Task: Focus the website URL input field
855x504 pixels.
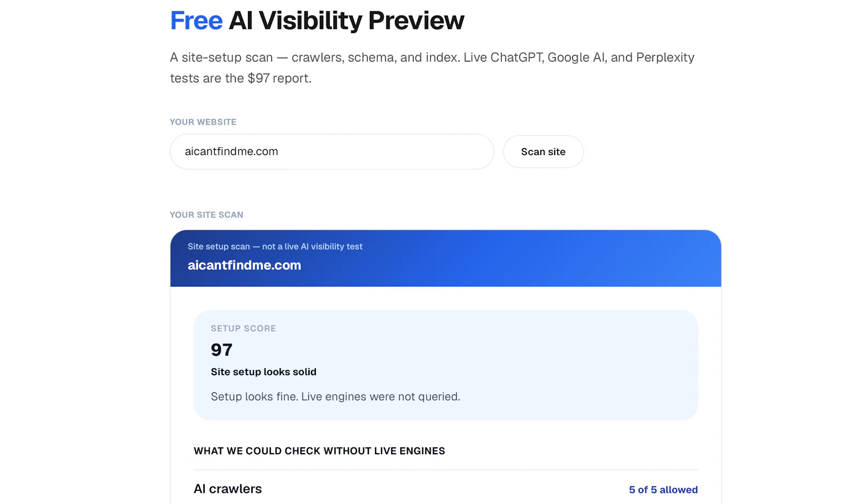Action: 332,152
